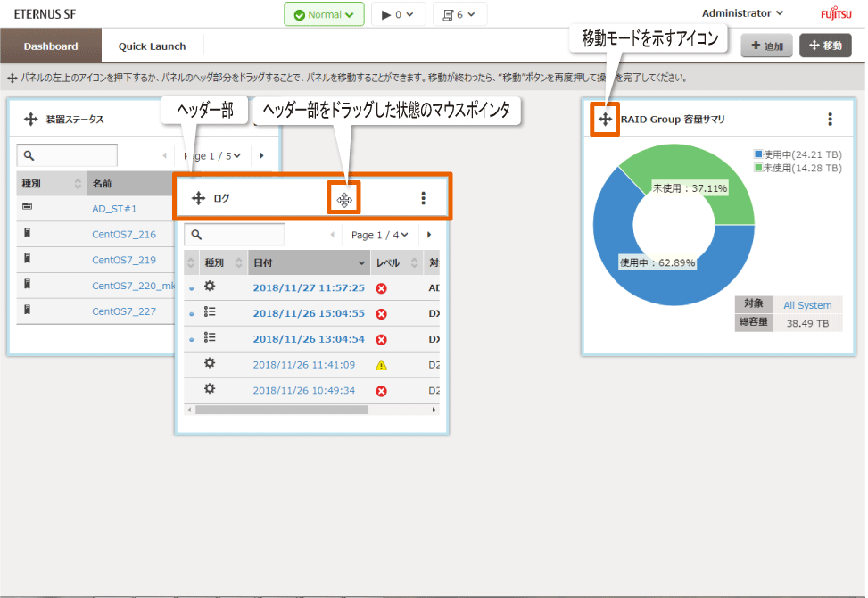The height and width of the screenshot is (598, 868).
Task: Click gear icon in 11:57:25 log row
Action: [210, 287]
